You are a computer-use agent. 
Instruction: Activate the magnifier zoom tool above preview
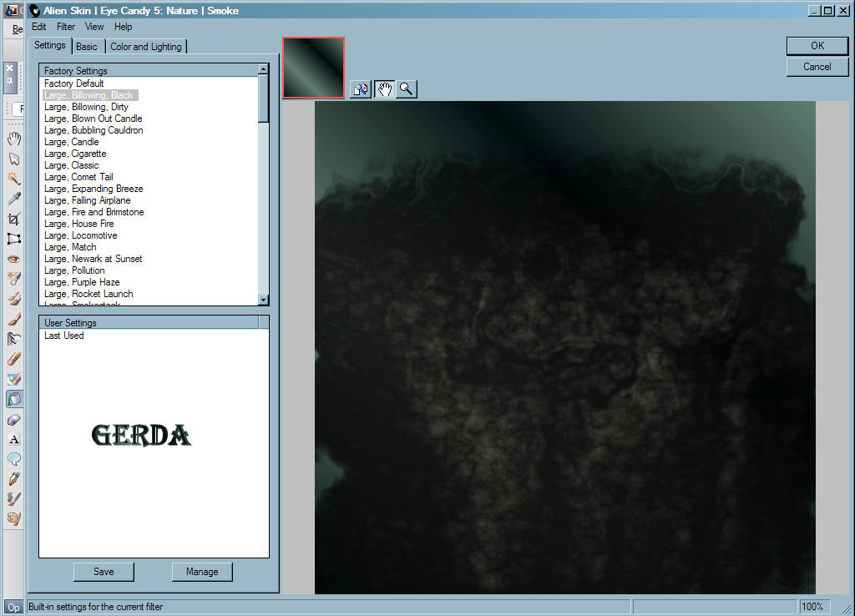(407, 88)
